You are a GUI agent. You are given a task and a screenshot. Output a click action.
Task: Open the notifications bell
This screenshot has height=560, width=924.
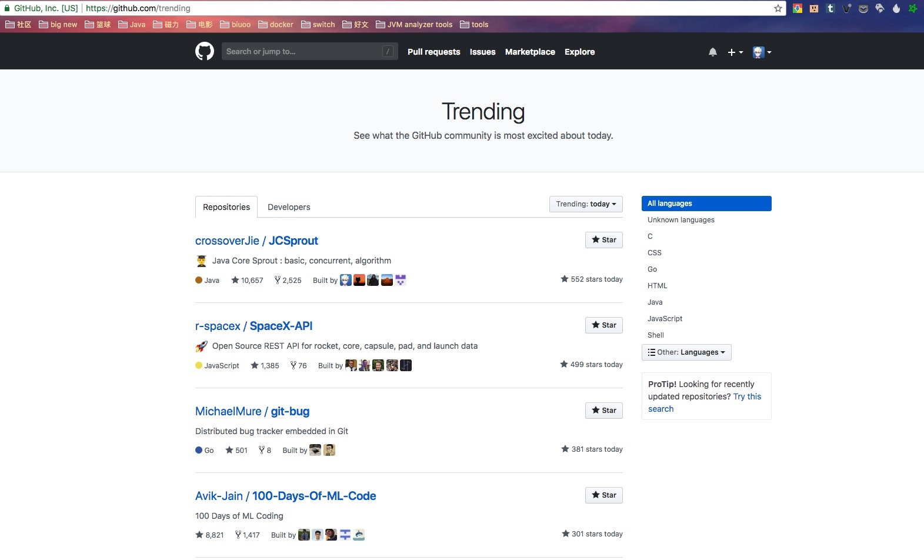[x=713, y=52]
